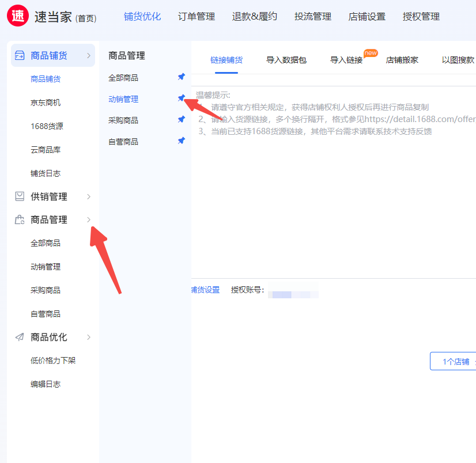Toggle pin for 全部商品 in submenu

181,77
